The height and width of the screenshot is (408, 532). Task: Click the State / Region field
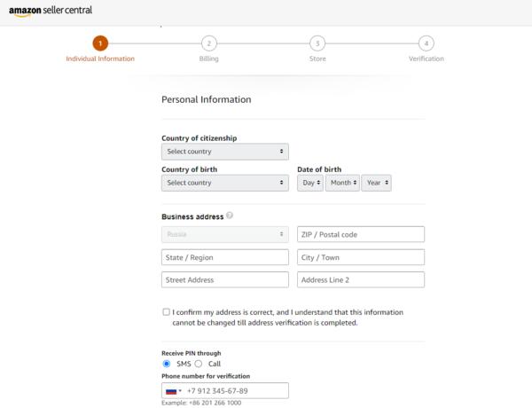[225, 257]
